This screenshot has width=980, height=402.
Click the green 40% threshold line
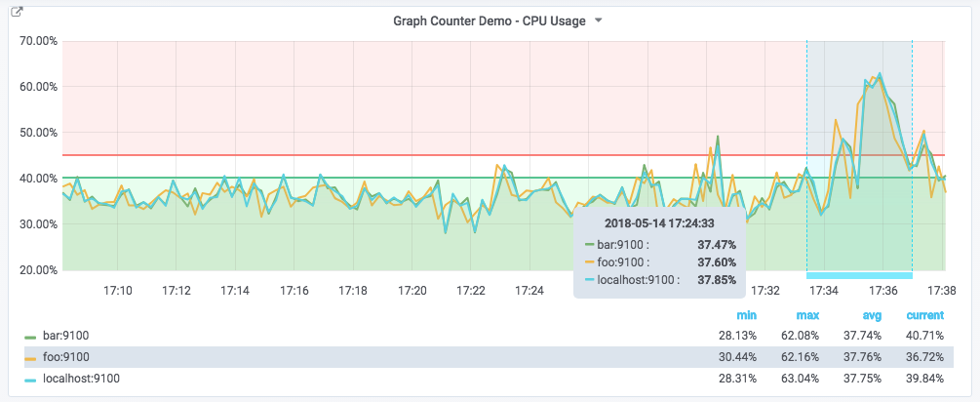pyautogui.click(x=293, y=178)
